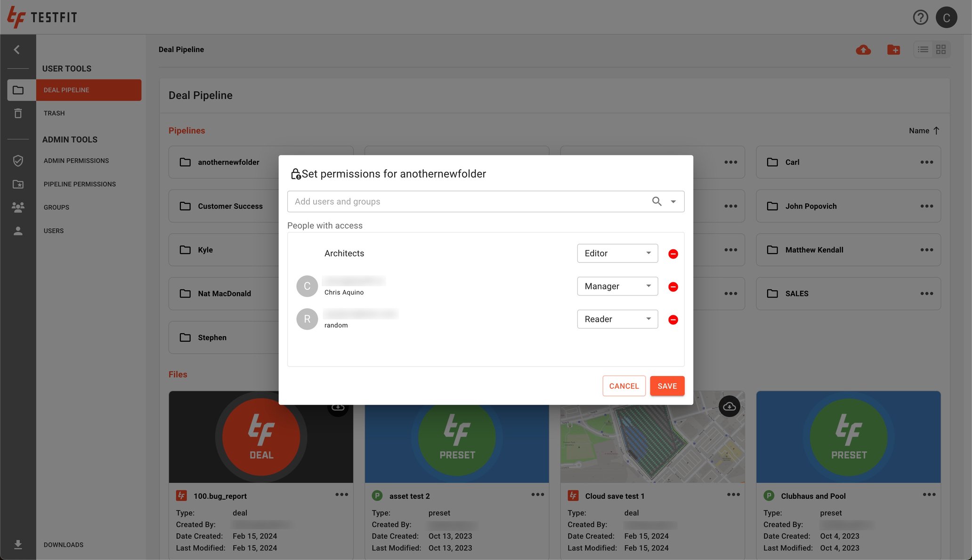
Task: Click the Cancel button
Action: (624, 386)
